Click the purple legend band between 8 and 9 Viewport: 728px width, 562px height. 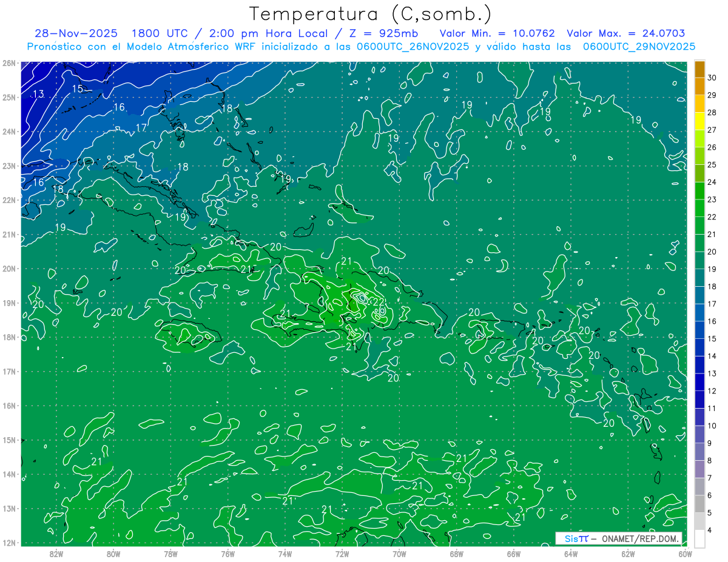(699, 452)
